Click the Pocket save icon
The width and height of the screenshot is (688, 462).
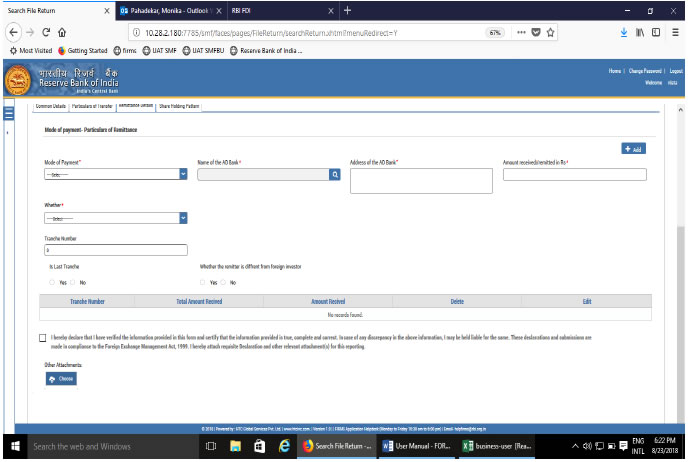[536, 32]
